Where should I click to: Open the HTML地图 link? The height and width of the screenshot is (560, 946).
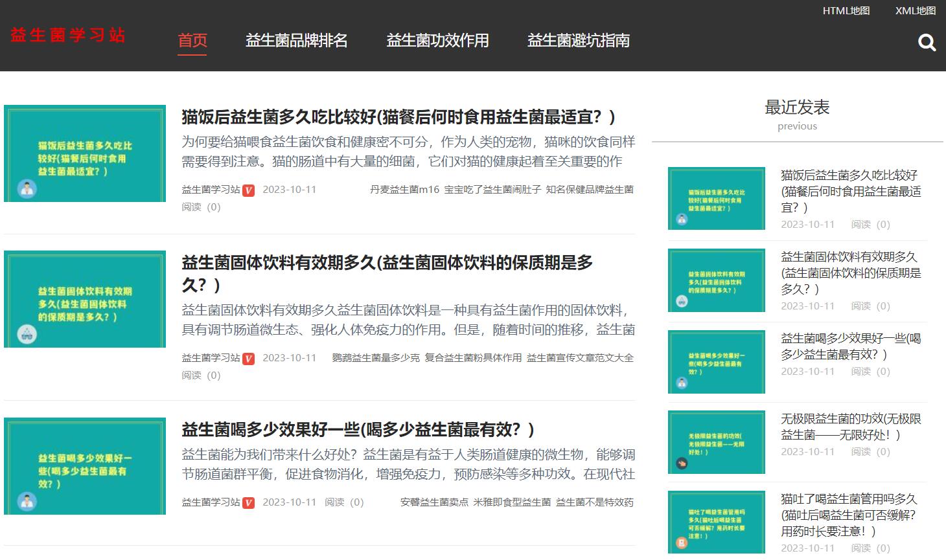click(x=846, y=11)
